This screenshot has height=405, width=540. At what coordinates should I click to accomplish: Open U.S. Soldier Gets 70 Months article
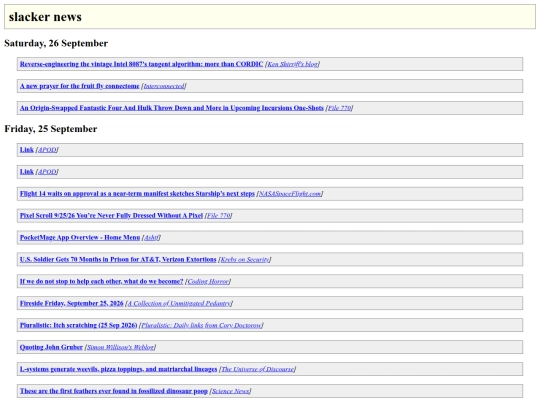tap(118, 260)
